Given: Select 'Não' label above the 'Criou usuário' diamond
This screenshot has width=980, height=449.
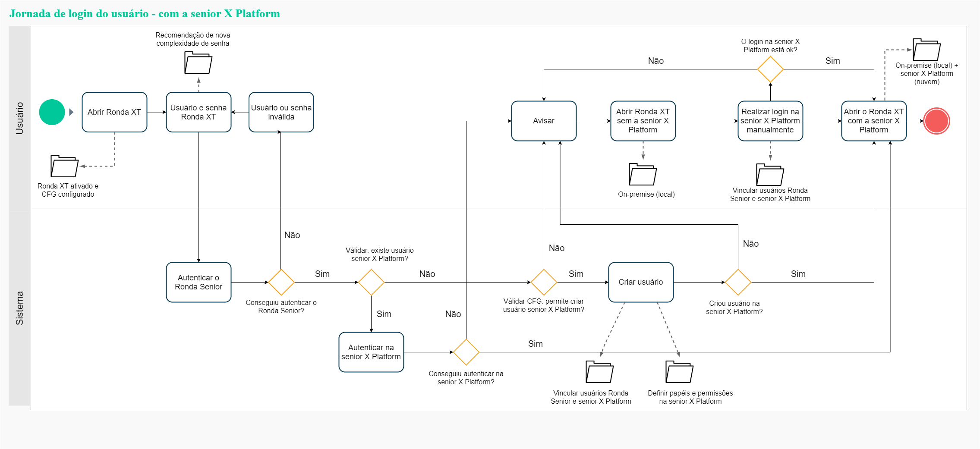Looking at the screenshot, I should (750, 244).
